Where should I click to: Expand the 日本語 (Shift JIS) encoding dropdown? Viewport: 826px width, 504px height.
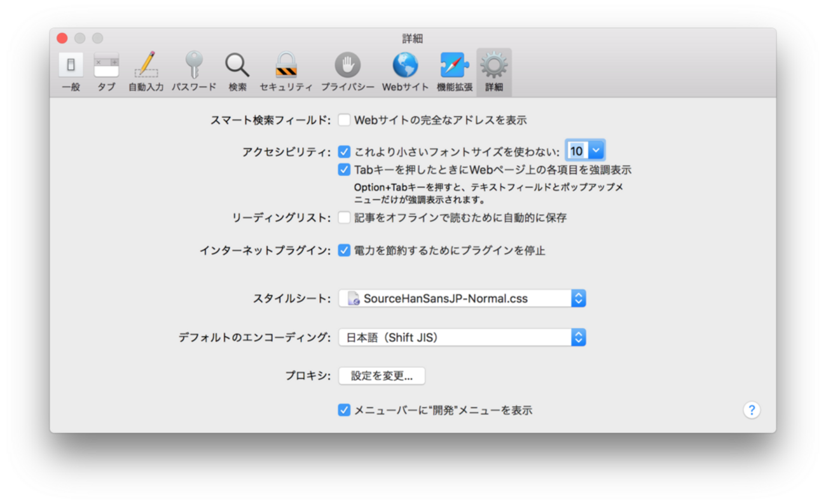[462, 337]
